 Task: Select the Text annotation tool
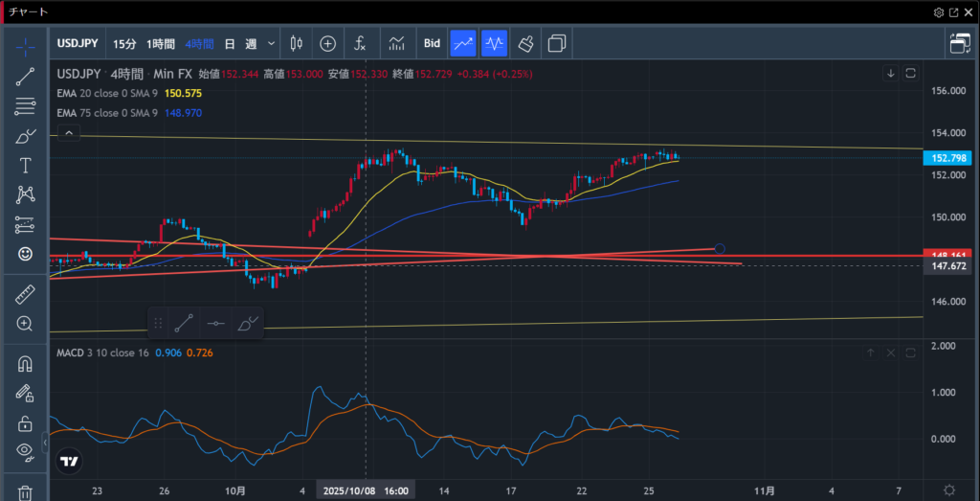[25, 166]
